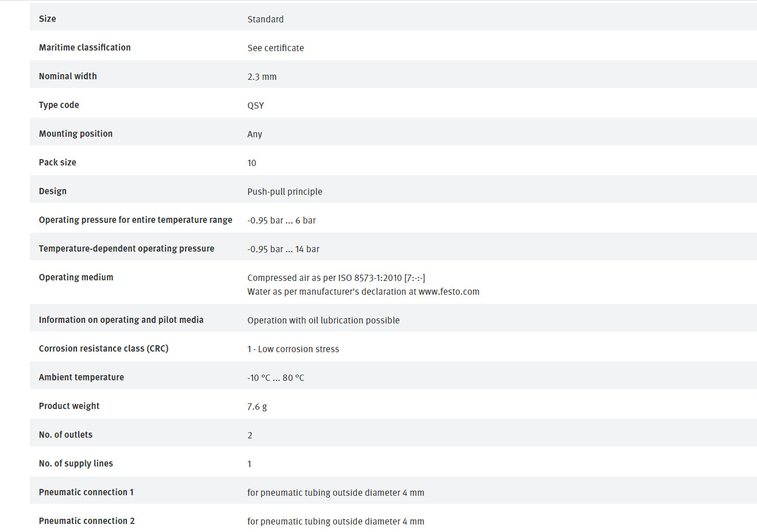The width and height of the screenshot is (757, 532).
Task: Select the Pack size value 10
Action: point(252,163)
